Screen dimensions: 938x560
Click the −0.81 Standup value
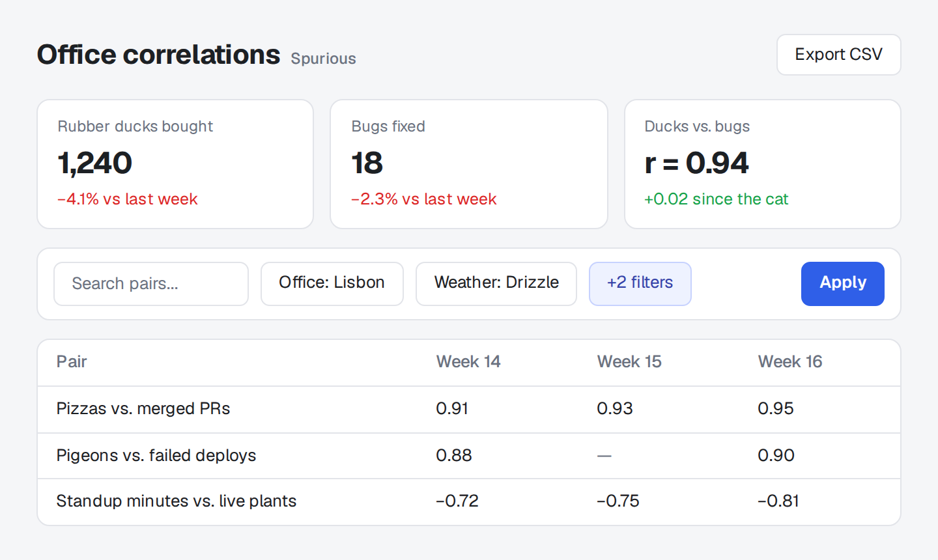pos(778,501)
